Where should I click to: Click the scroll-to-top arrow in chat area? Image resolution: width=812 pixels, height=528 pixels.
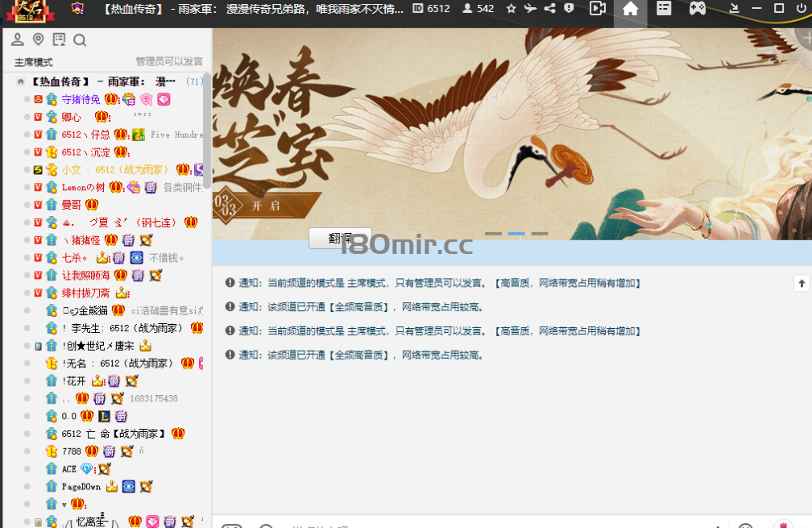(x=802, y=284)
